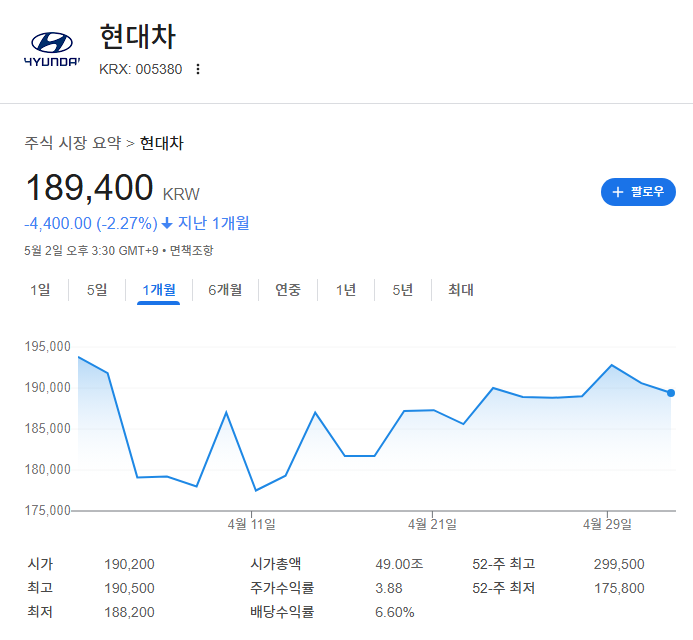Image resolution: width=693 pixels, height=640 pixels.
Task: Select the 1개월 tab
Action: [x=159, y=290]
